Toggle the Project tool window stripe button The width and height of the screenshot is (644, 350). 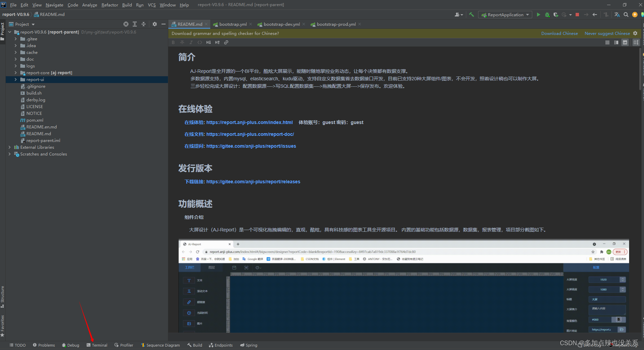(x=2, y=31)
